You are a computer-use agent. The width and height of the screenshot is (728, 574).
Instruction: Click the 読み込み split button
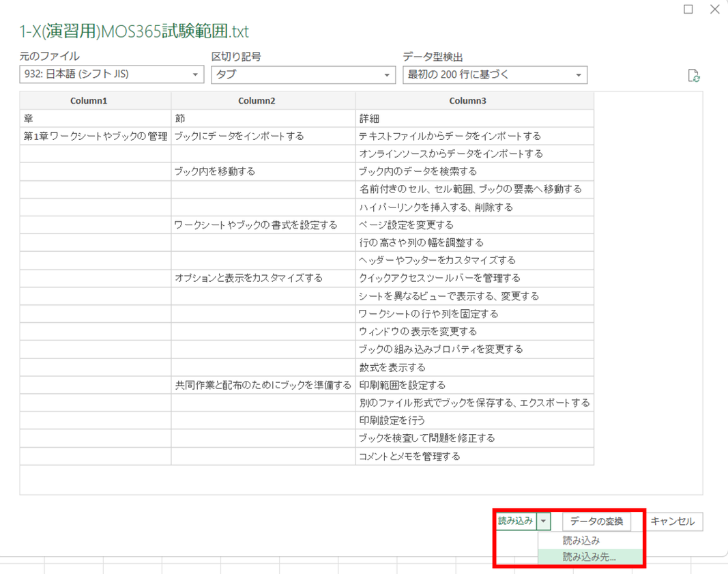[x=515, y=521]
